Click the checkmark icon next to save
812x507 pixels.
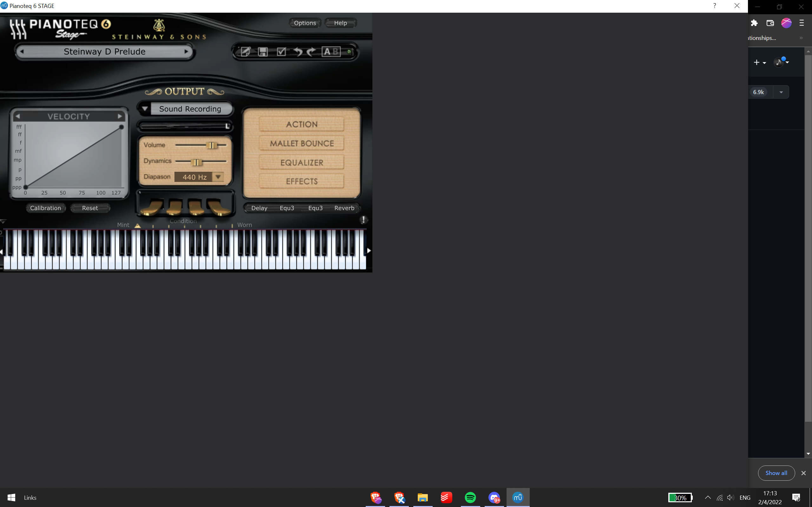pos(281,52)
